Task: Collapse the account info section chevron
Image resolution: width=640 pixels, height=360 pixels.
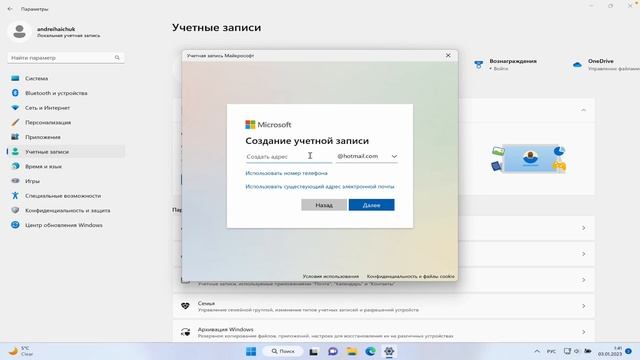Action: 583,110
